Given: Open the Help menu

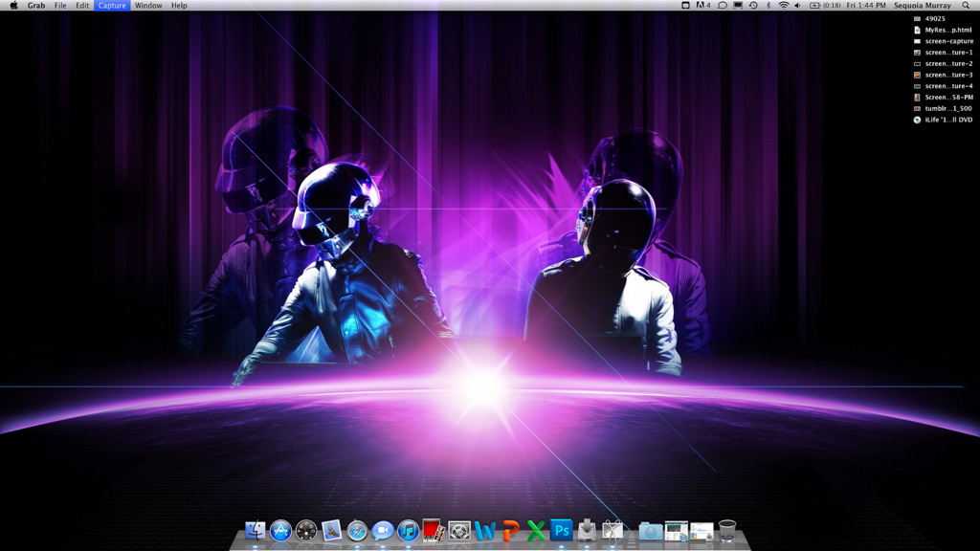Looking at the screenshot, I should (179, 5).
